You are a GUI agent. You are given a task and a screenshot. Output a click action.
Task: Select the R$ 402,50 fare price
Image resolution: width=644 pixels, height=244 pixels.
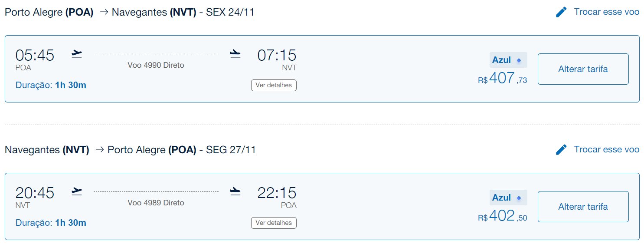tap(503, 216)
